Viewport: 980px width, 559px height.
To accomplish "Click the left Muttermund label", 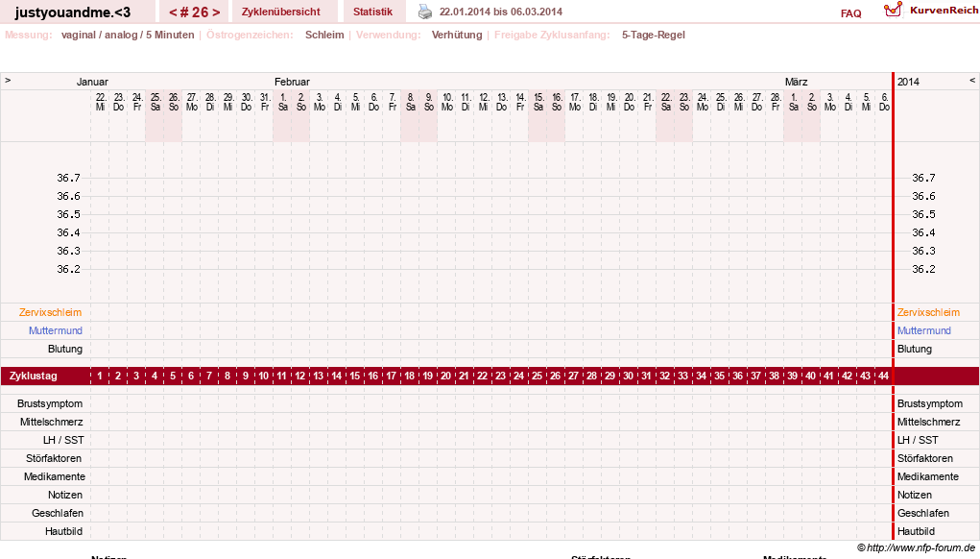I will point(55,330).
